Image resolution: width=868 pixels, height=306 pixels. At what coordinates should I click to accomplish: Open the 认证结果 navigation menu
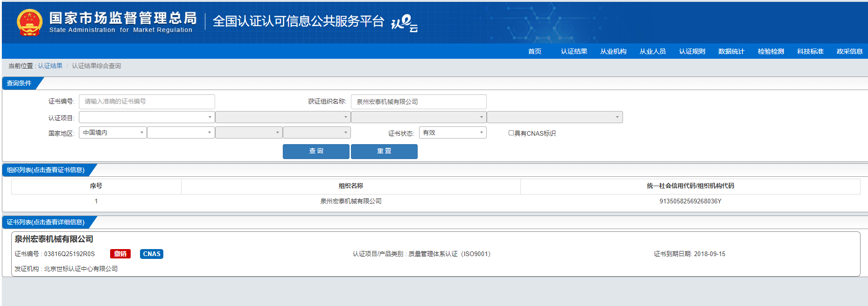coord(574,51)
